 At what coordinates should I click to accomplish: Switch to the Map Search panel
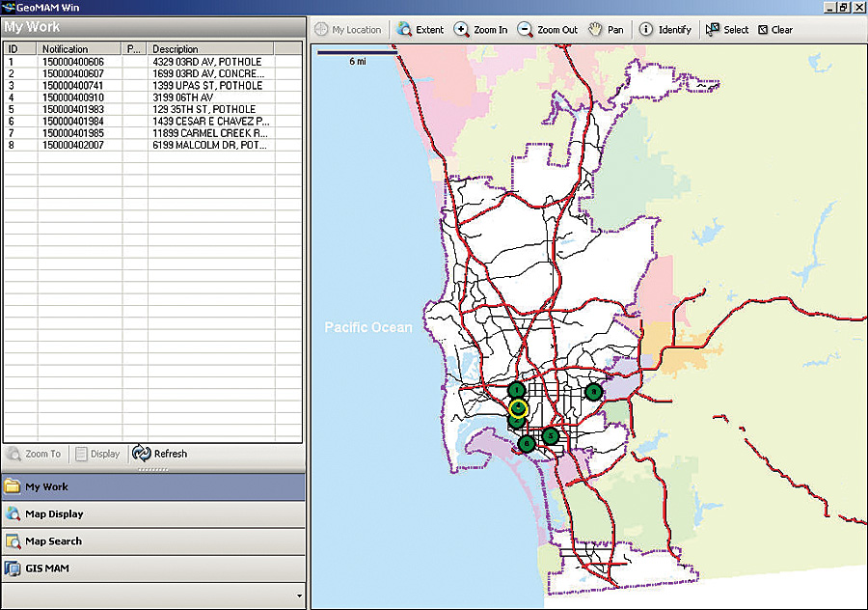click(53, 541)
